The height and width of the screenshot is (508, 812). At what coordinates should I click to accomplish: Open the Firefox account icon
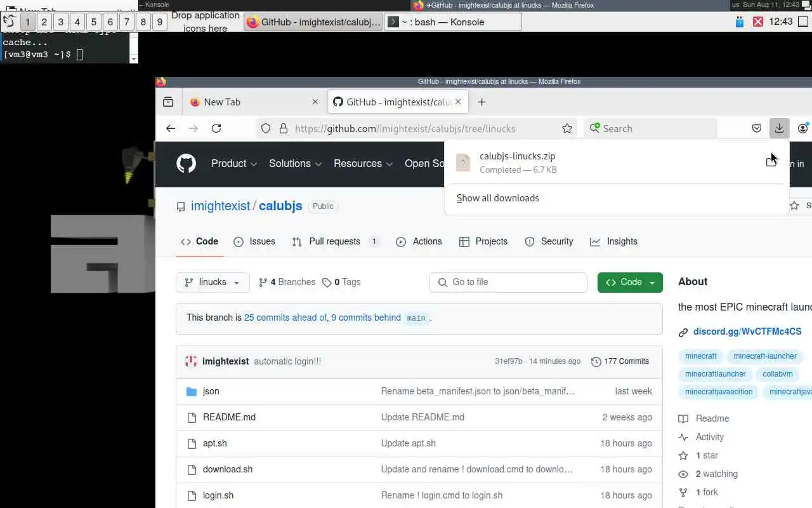pos(803,128)
